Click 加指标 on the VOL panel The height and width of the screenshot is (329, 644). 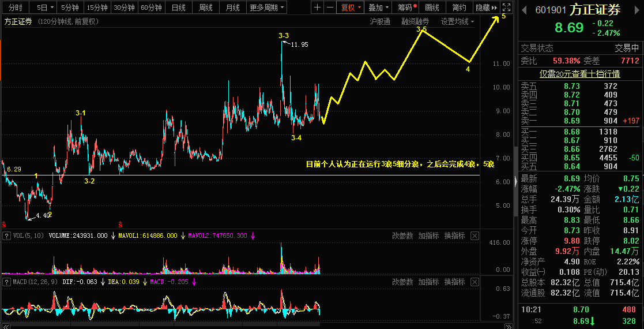[428, 235]
